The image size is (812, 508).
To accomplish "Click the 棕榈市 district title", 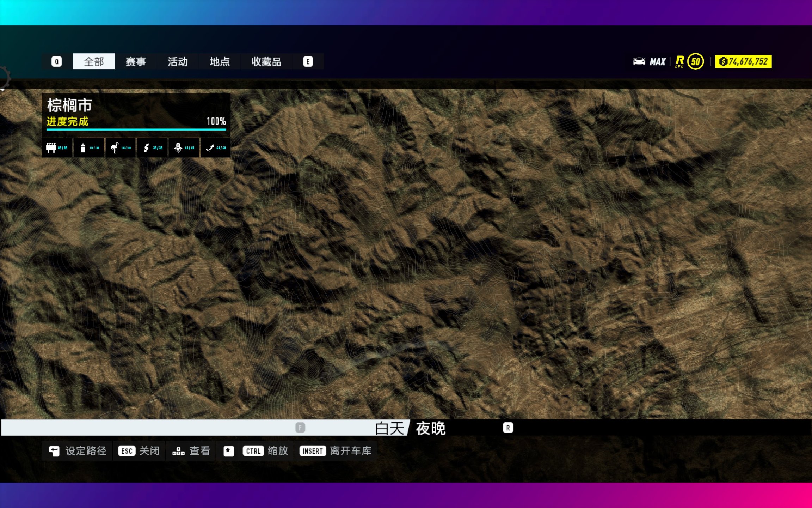I will click(x=70, y=105).
